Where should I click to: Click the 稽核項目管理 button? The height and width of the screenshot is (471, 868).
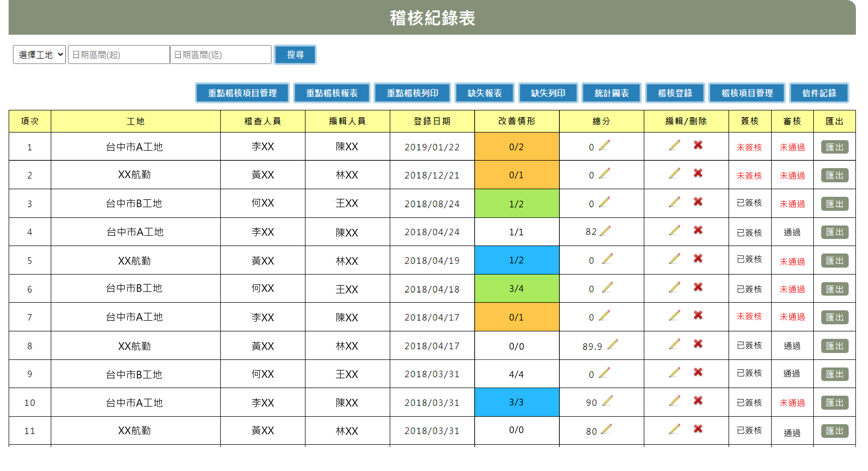tap(747, 93)
